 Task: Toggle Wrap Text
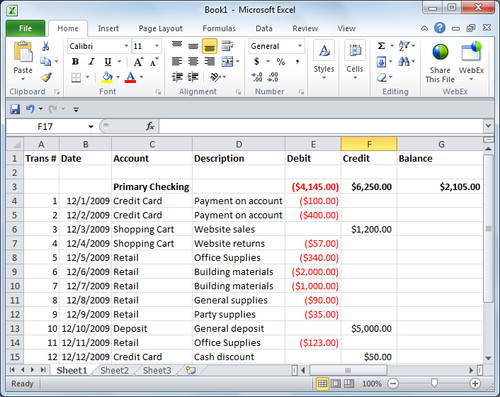pos(227,46)
